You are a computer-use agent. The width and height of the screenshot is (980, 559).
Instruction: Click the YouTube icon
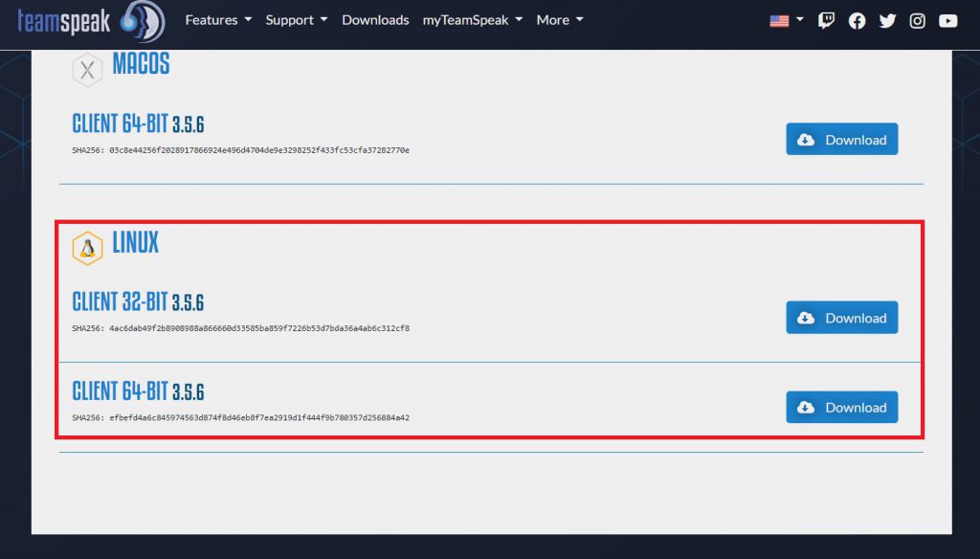[948, 19]
